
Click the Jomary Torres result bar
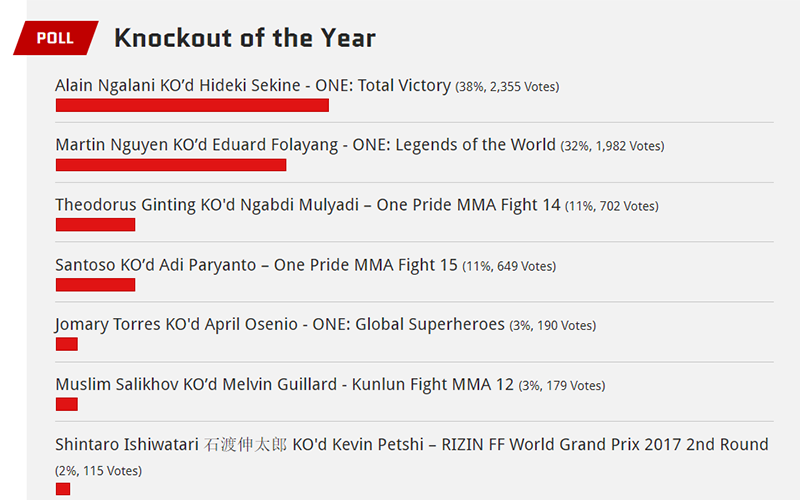[67, 344]
